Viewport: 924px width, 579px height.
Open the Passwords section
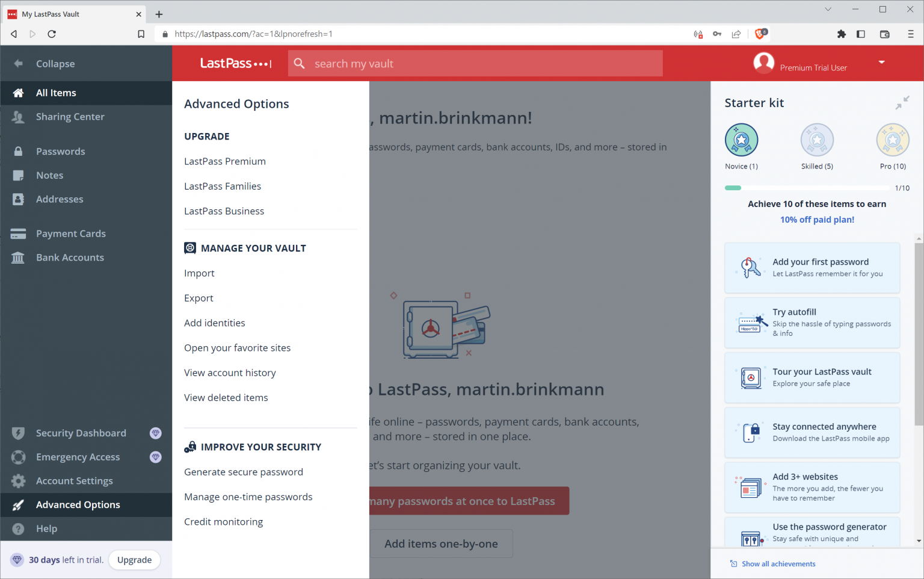(x=60, y=151)
